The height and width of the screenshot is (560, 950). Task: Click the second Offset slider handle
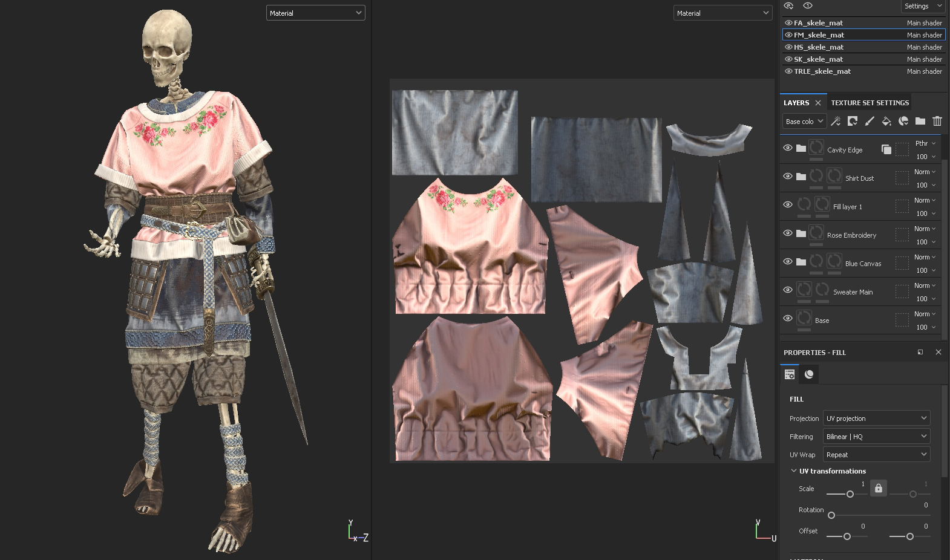tap(909, 536)
